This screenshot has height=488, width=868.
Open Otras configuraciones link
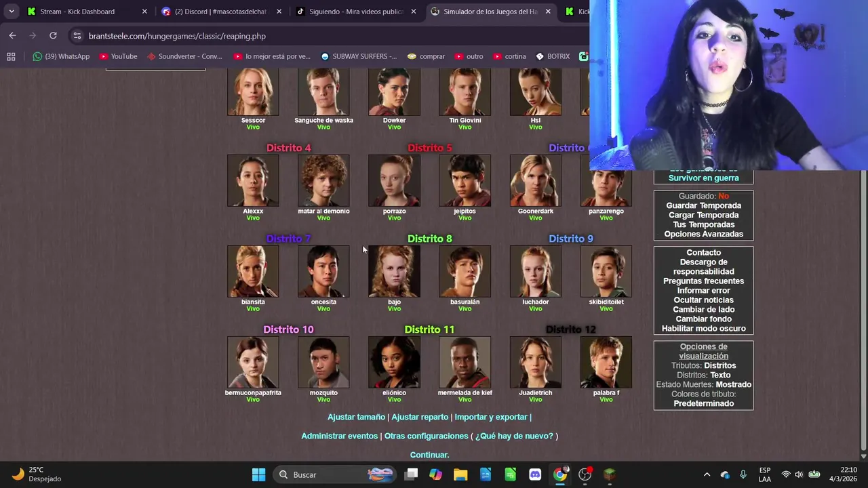coord(427,436)
